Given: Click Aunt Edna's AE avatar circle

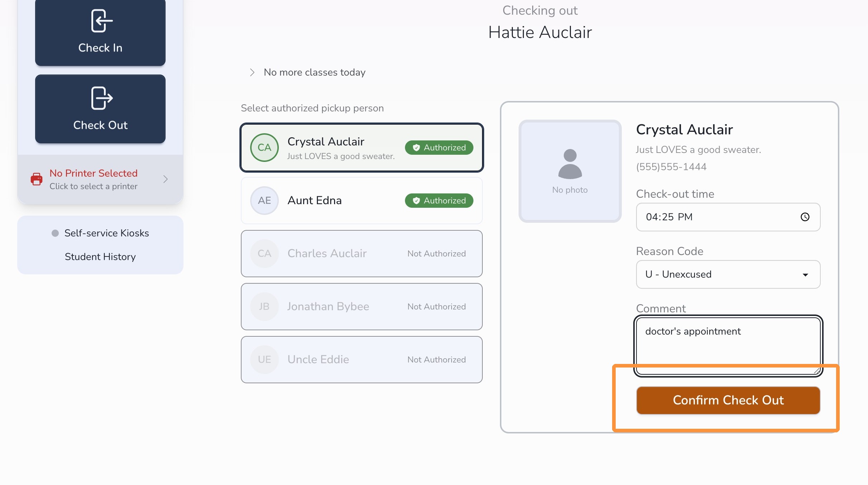Looking at the screenshot, I should coord(264,201).
